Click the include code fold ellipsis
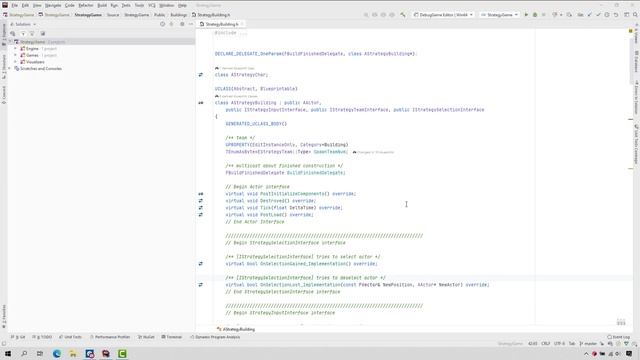 pos(243,33)
